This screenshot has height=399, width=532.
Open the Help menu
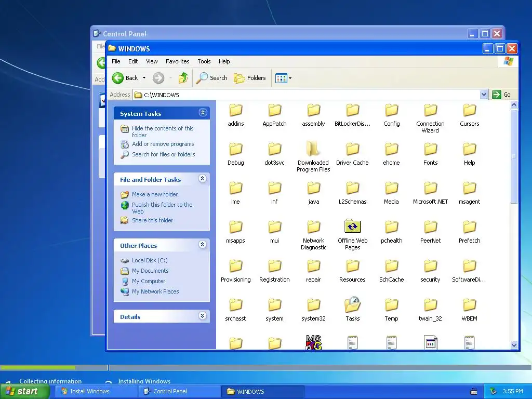[x=224, y=61]
